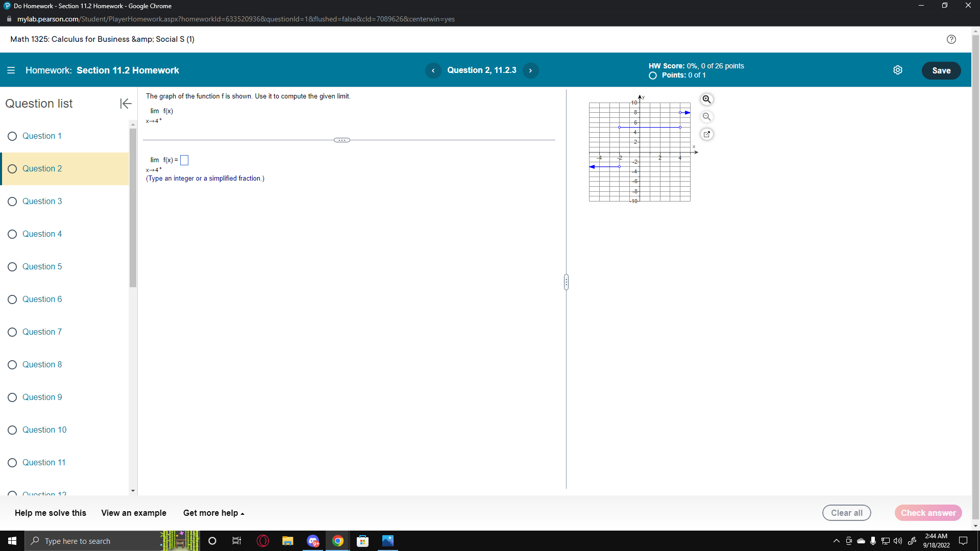Open the homework settings gear
Screen dimensions: 980x551
pyautogui.click(x=898, y=70)
